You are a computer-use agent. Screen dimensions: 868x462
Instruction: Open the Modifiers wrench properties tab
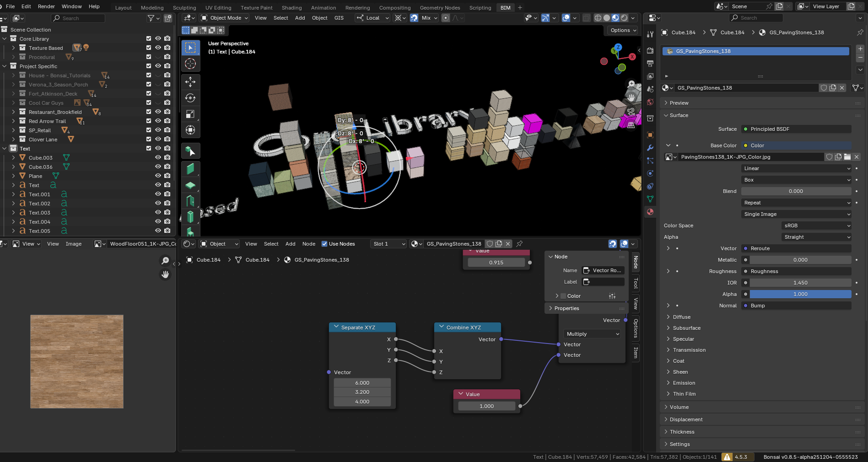(650, 148)
